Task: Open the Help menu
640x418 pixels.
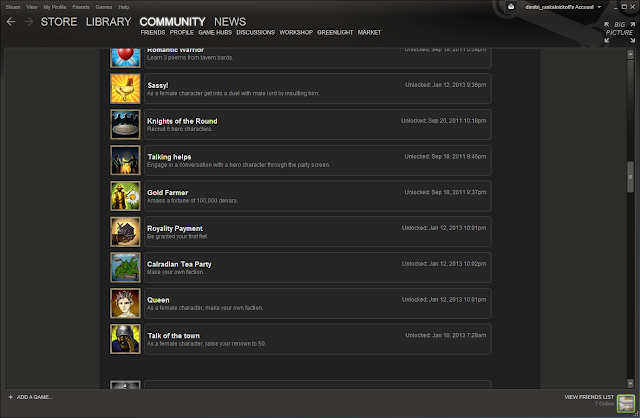Action: pos(124,7)
